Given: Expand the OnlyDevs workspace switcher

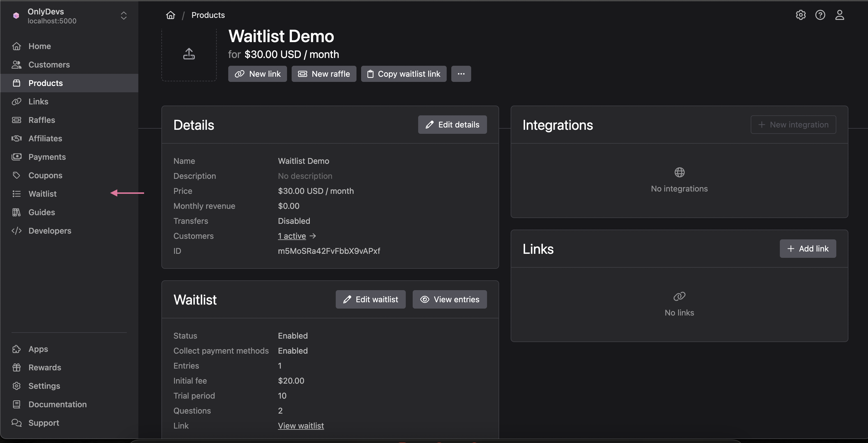Looking at the screenshot, I should (x=123, y=16).
